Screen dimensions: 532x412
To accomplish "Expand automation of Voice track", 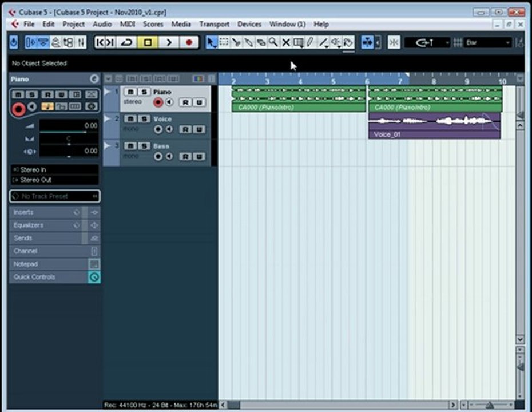I will coord(107,118).
